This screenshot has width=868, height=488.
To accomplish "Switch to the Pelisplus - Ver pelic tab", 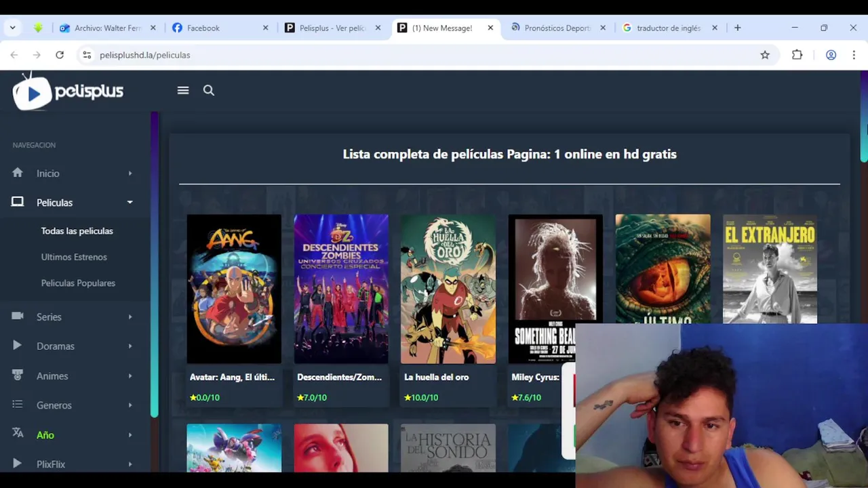I will pyautogui.click(x=332, y=28).
